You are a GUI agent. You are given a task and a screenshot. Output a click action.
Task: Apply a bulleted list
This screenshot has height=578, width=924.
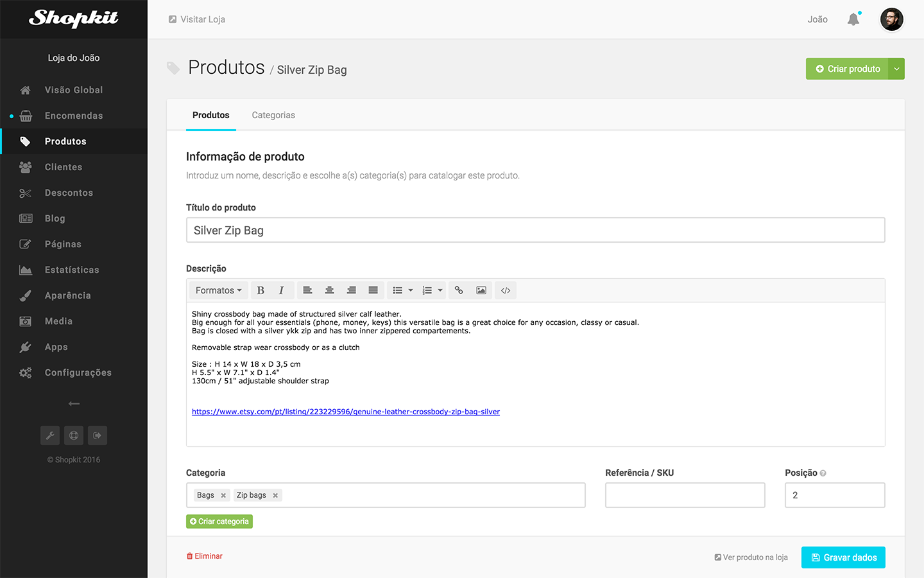click(x=397, y=290)
